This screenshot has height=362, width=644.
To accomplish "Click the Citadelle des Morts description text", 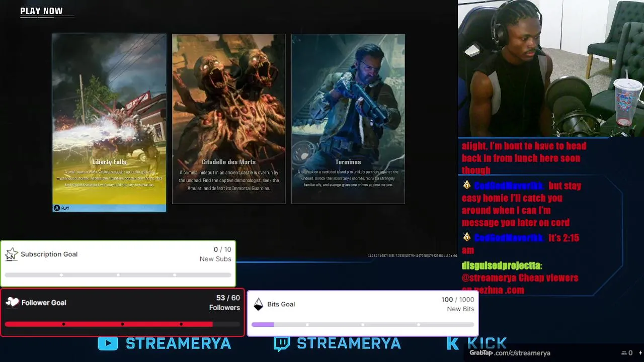I will point(229,180).
